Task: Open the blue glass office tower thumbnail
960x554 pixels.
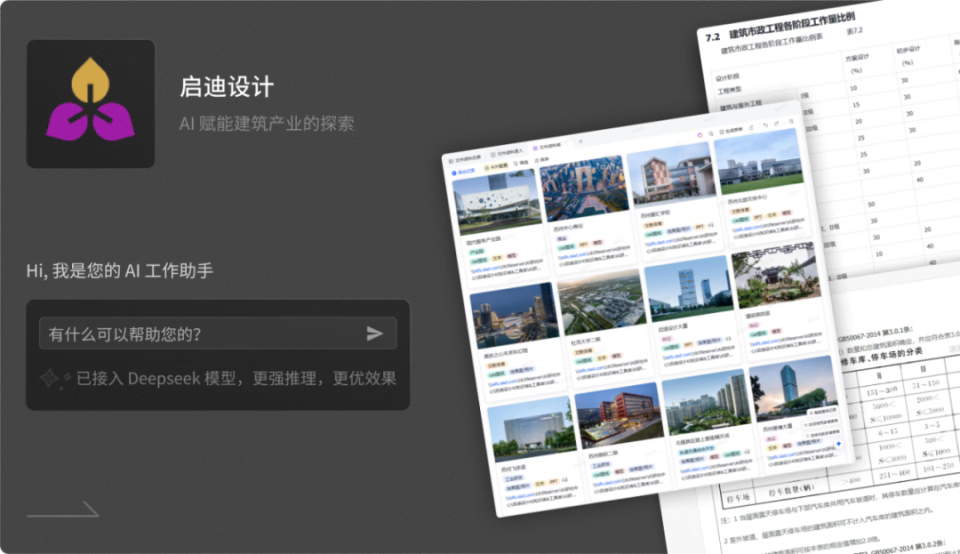Action: [689, 288]
